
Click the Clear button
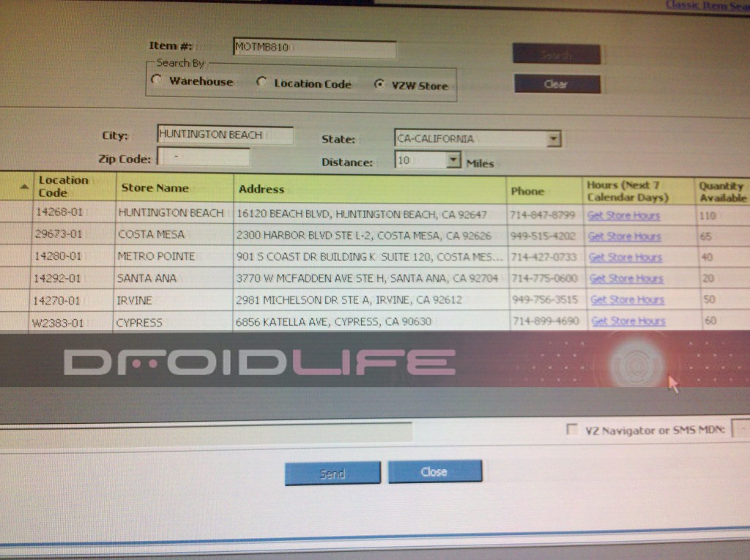pos(557,84)
